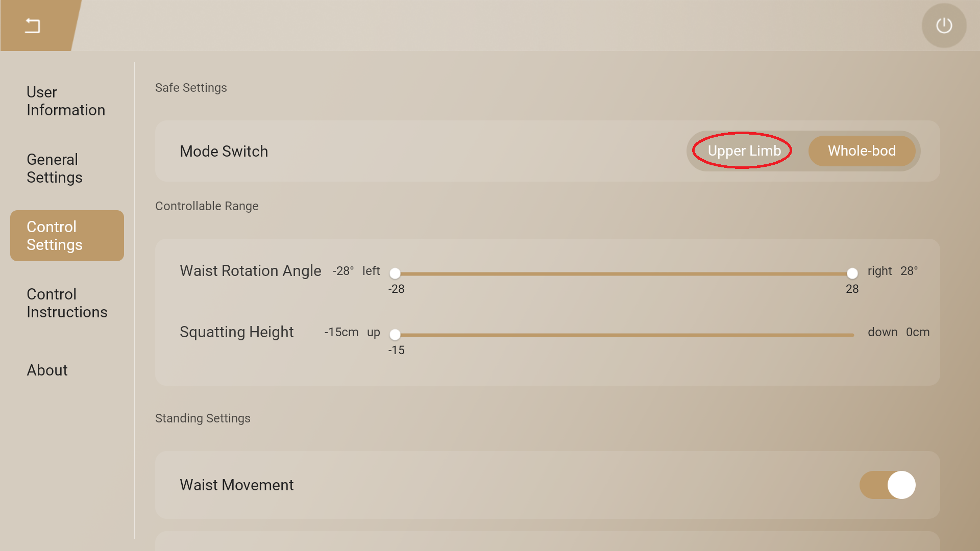Click the middle of Squatting Height track
The height and width of the screenshot is (551, 980).
[x=624, y=335]
